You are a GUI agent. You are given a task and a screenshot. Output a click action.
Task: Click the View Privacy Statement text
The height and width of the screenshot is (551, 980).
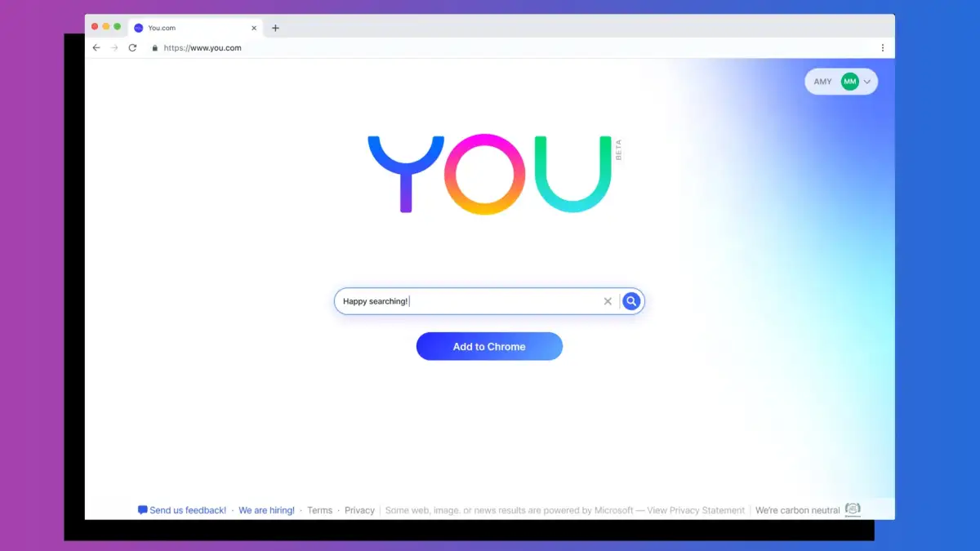click(696, 510)
